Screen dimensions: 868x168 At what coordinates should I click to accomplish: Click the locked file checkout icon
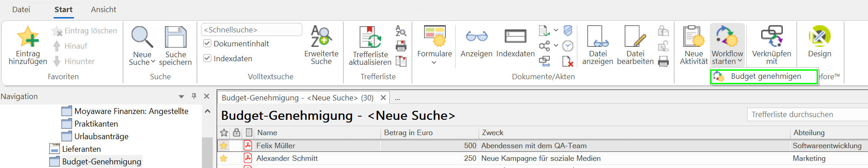tap(663, 31)
